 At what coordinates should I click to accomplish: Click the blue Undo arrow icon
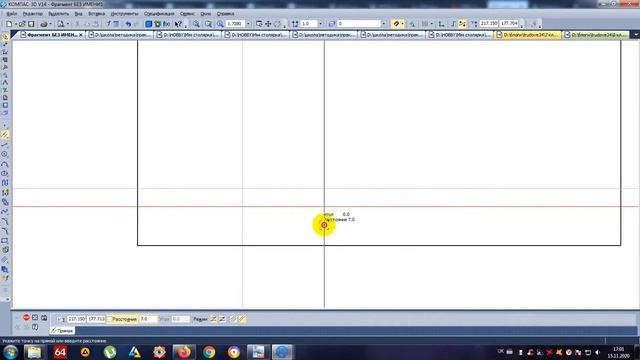coord(128,24)
